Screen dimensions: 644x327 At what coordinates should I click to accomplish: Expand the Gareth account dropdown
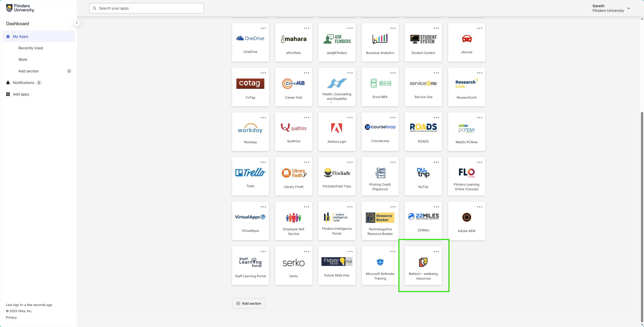628,8
